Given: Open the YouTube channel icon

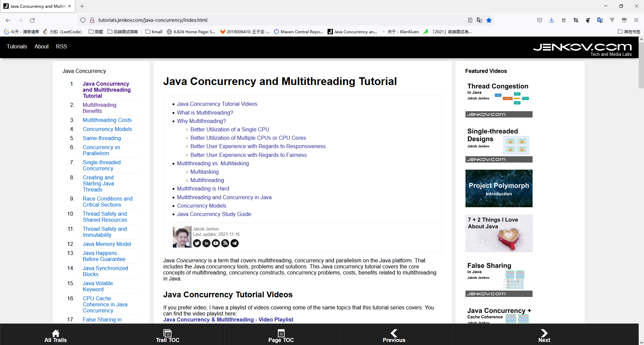Looking at the screenshot, I should pyautogui.click(x=216, y=243).
